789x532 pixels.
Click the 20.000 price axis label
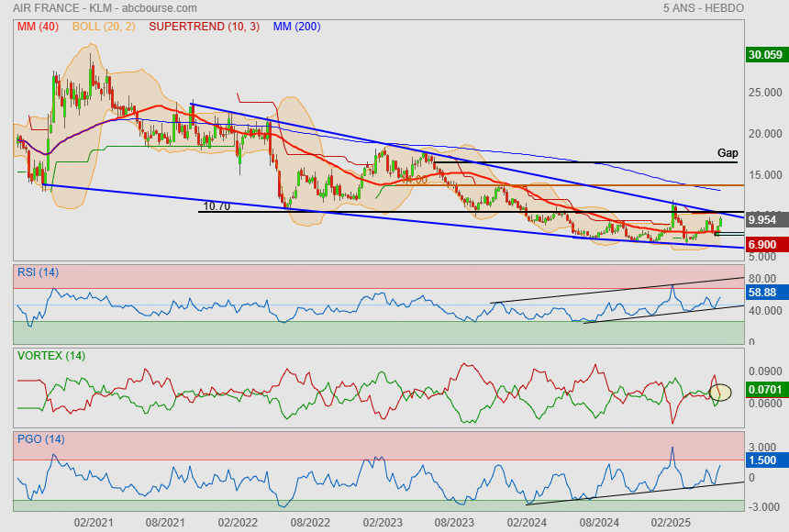[x=765, y=134]
